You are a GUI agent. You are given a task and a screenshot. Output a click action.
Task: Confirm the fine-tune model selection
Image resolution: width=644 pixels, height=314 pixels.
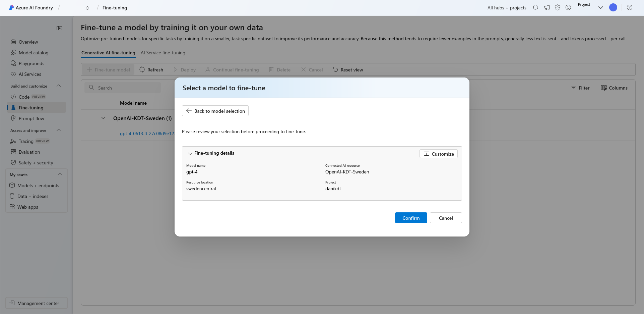point(411,218)
